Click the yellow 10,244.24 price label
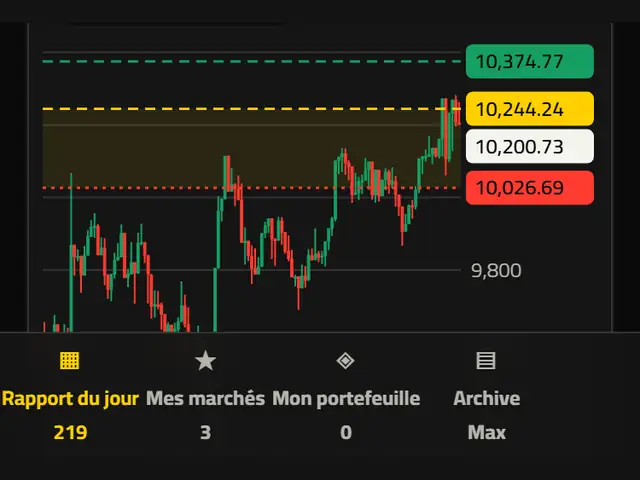Screen dimensions: 640x480 (530, 109)
